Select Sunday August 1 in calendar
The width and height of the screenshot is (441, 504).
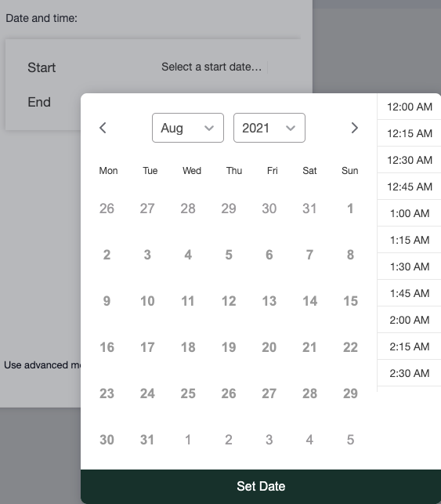pyautogui.click(x=350, y=208)
